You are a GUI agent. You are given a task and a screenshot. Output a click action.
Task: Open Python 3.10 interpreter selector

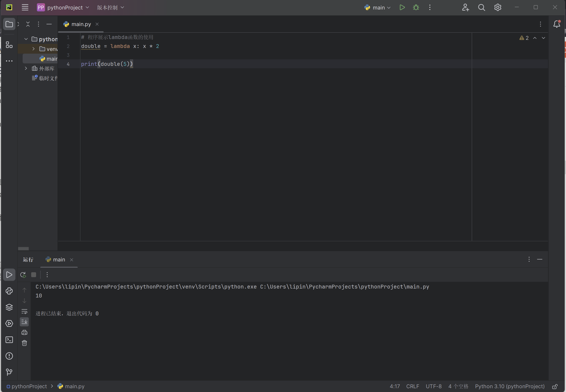[x=510, y=386]
